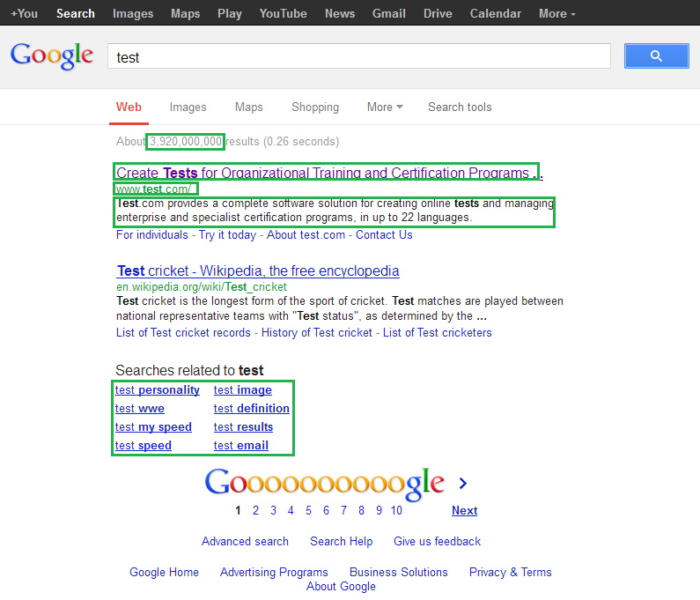Open History of Test cricket link
This screenshot has height=600, width=700.
(316, 333)
